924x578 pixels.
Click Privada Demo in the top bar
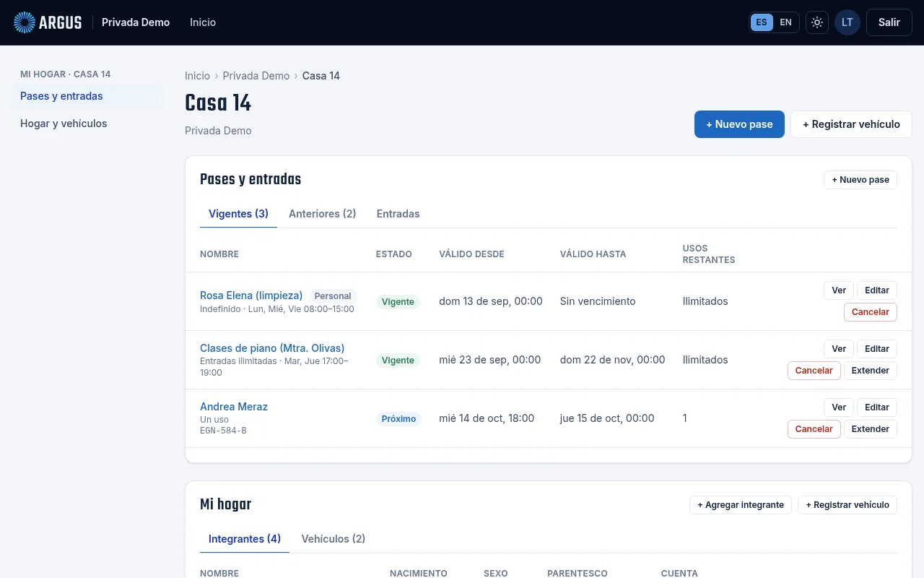[x=136, y=22]
